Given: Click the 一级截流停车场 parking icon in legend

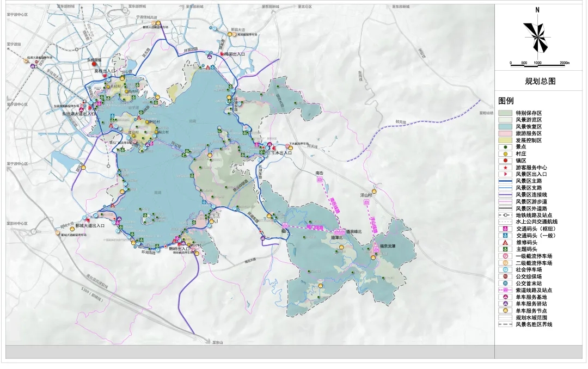Looking at the screenshot, I should 506,256.
